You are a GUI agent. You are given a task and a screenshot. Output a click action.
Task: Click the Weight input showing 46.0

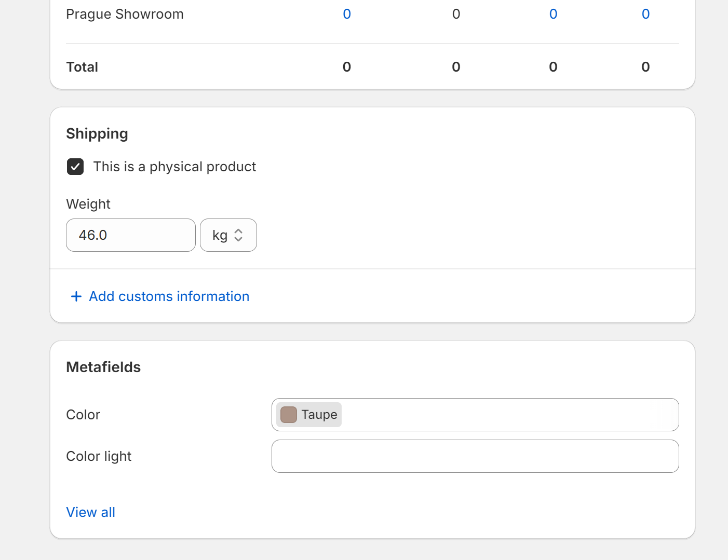tap(130, 235)
